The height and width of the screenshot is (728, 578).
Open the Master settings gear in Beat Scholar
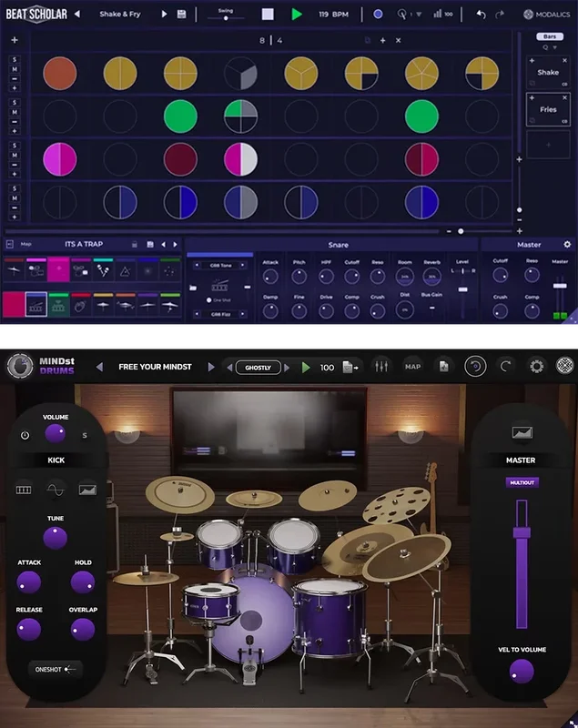[567, 244]
